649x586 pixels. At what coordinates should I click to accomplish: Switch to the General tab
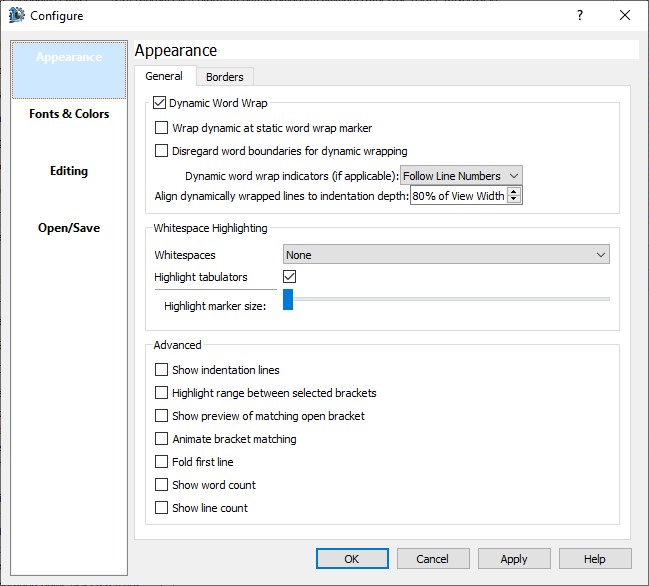pyautogui.click(x=164, y=76)
